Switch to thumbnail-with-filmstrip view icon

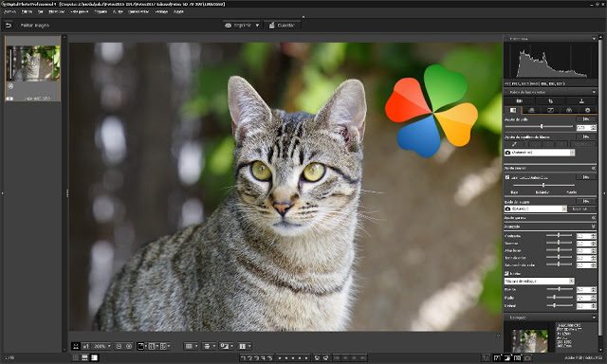point(84,357)
